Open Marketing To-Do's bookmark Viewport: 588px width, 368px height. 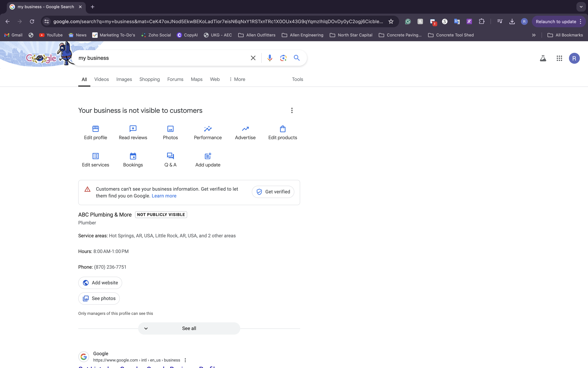(114, 35)
